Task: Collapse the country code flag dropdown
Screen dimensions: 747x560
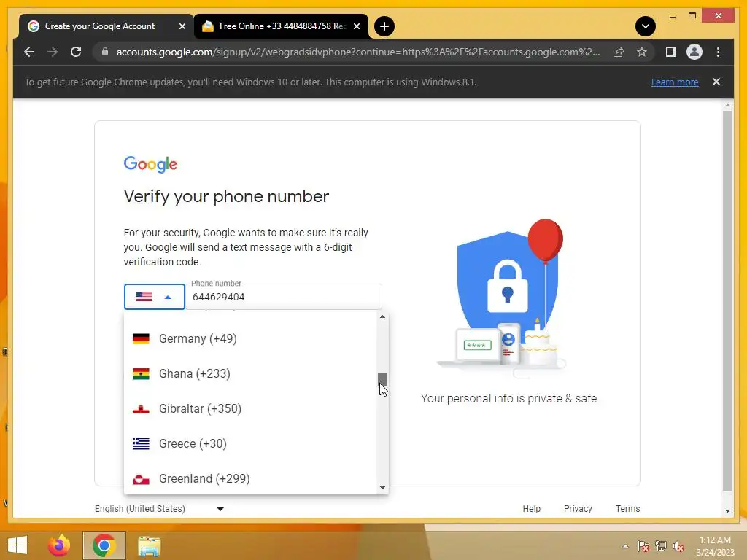Action: point(155,297)
